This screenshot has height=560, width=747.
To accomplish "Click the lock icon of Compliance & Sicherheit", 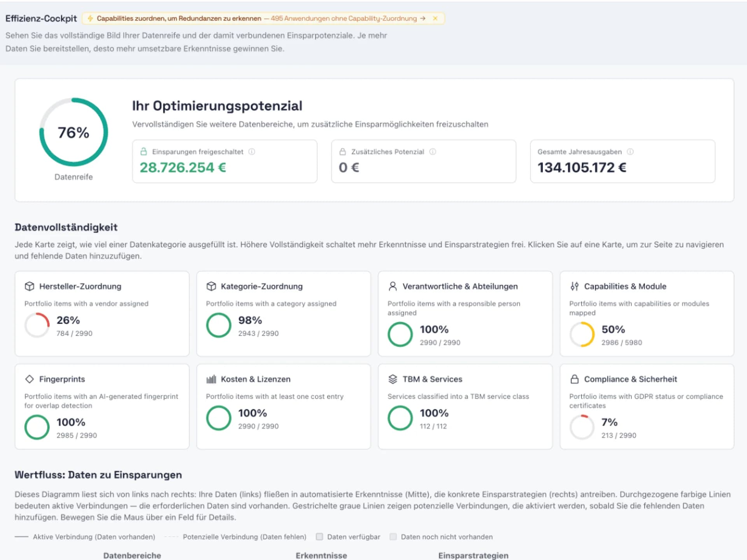I will (575, 379).
